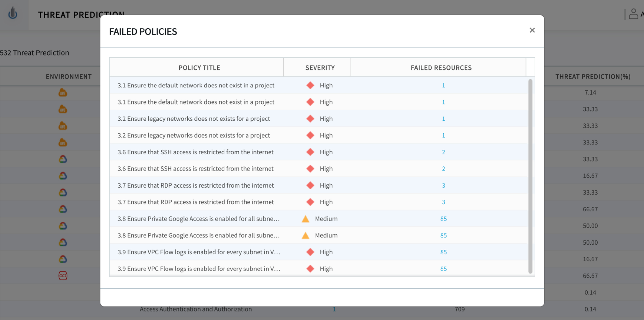
Task: Open failed resources 1 for first 3.2 row
Action: tap(443, 119)
